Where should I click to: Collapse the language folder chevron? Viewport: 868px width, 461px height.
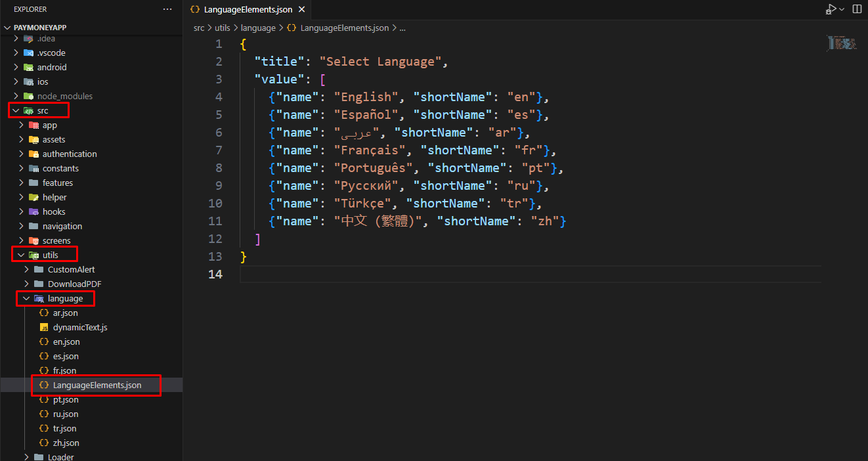tap(26, 298)
